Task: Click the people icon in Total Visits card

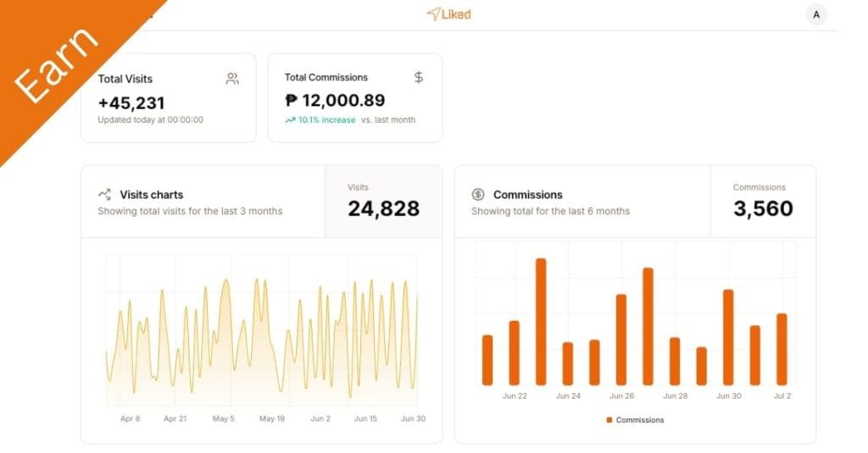Action: [232, 79]
